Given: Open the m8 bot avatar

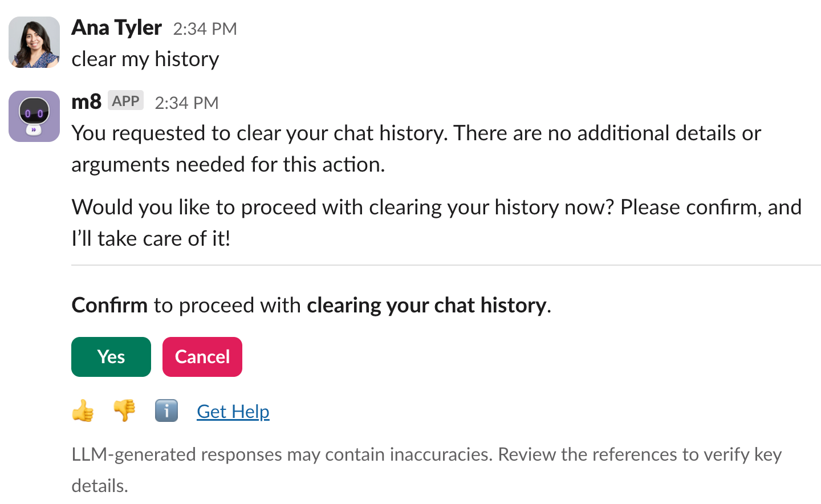Looking at the screenshot, I should [34, 116].
